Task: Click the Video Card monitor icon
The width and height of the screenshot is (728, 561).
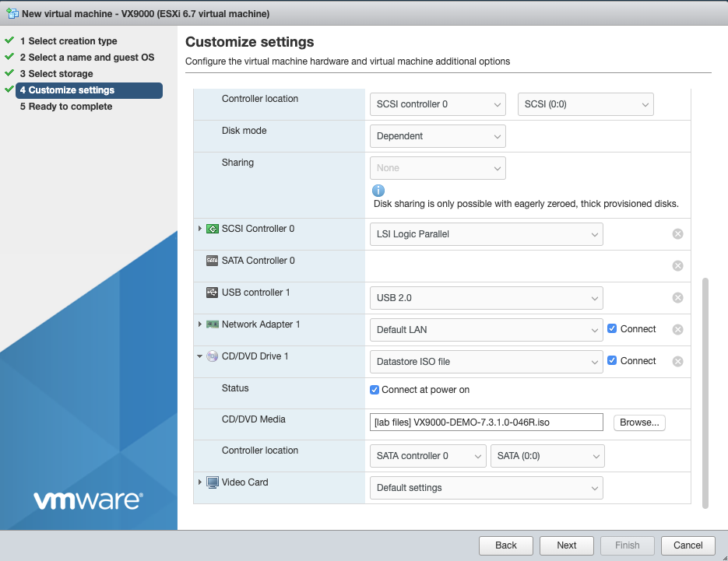Action: [213, 482]
